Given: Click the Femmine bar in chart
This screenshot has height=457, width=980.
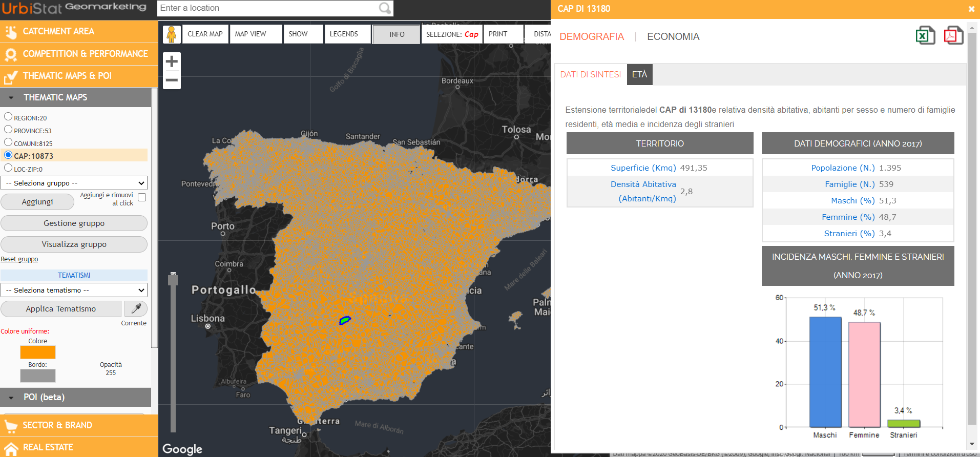Looking at the screenshot, I should click(864, 375).
